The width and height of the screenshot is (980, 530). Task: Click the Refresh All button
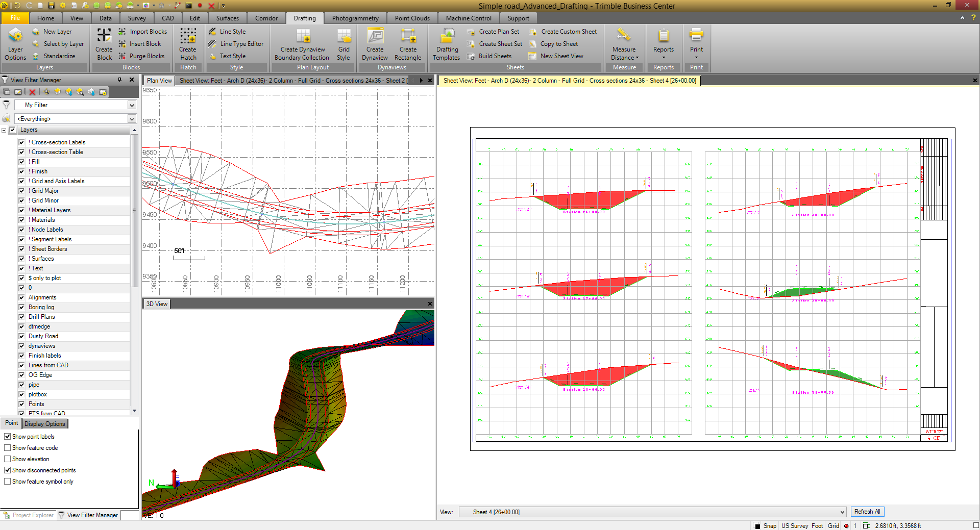tap(867, 512)
